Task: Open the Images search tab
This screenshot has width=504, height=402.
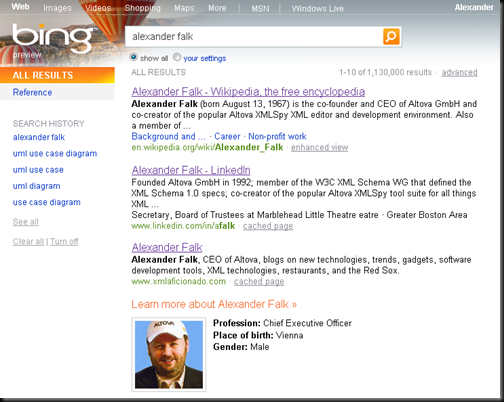Action: pyautogui.click(x=57, y=8)
